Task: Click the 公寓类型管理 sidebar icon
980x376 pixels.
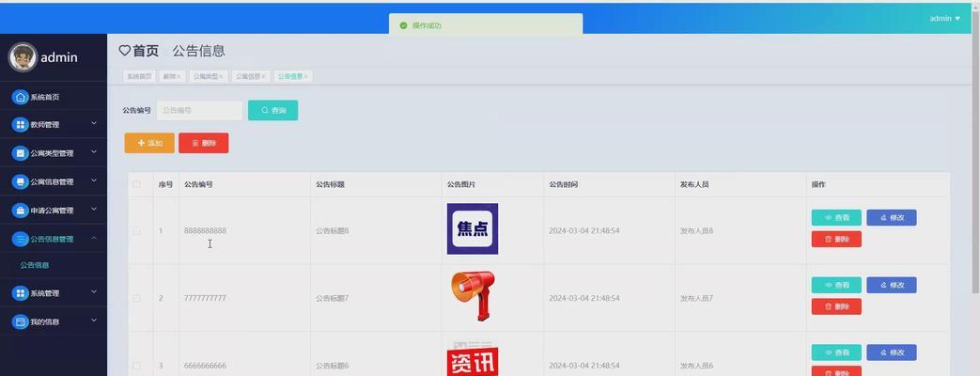Action: coord(21,152)
